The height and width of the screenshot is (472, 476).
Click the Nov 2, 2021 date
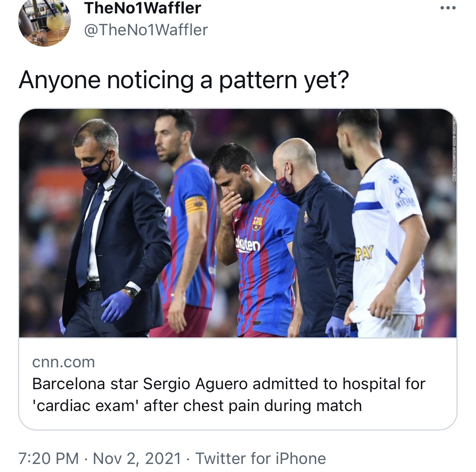click(x=137, y=458)
